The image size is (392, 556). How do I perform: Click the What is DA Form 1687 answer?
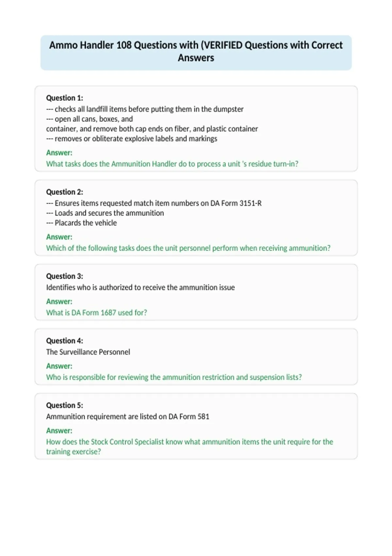coord(97,313)
